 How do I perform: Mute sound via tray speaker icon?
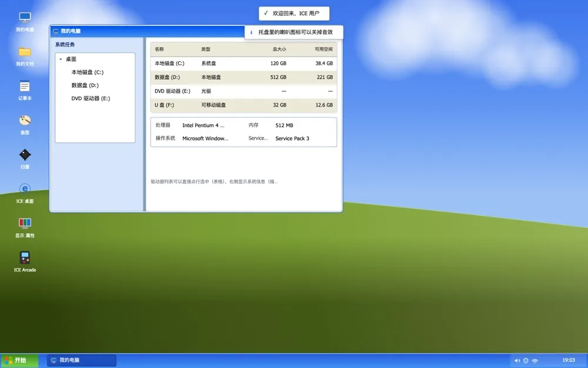517,360
